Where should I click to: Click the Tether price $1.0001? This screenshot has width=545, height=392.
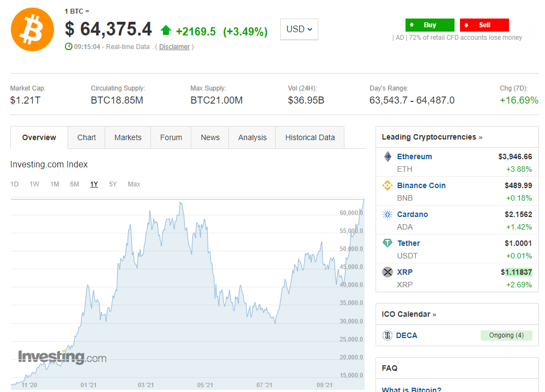pyautogui.click(x=518, y=243)
